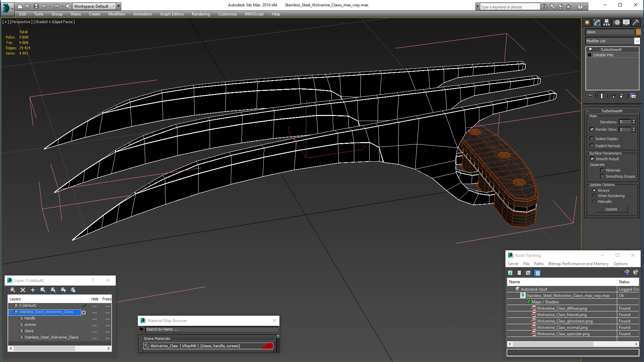Open Paths menu in Asset Tracking
The height and width of the screenshot is (362, 644).
539,264
